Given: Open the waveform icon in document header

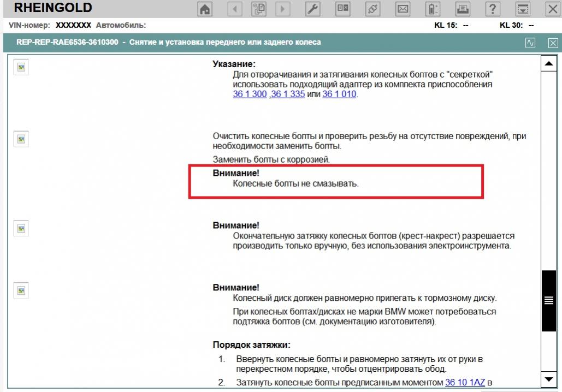Looking at the screenshot, I should (530, 43).
